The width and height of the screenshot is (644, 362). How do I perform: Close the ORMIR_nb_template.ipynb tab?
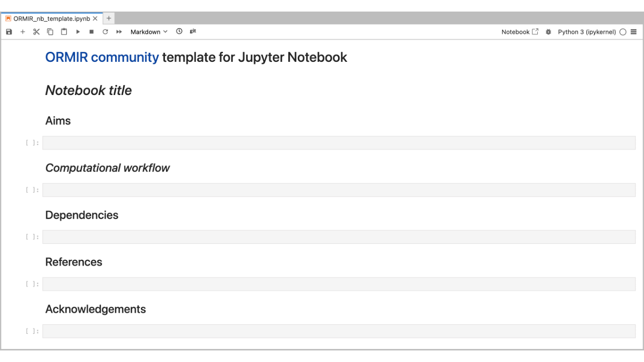click(x=95, y=19)
